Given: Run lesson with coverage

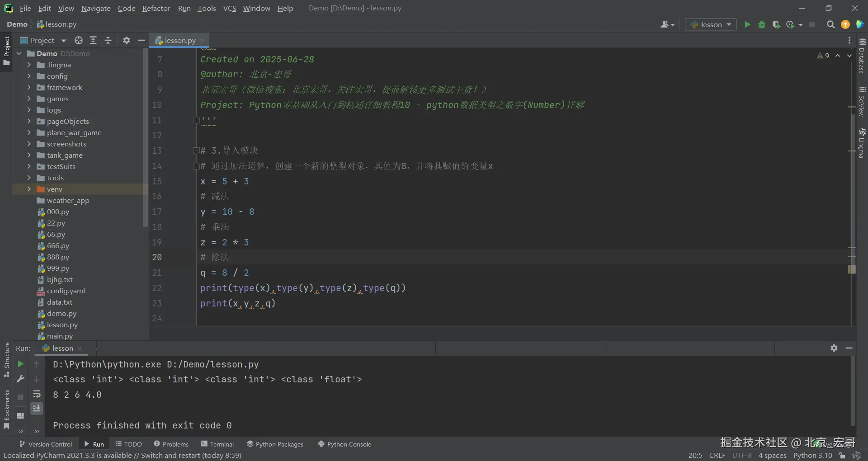Looking at the screenshot, I should (776, 24).
